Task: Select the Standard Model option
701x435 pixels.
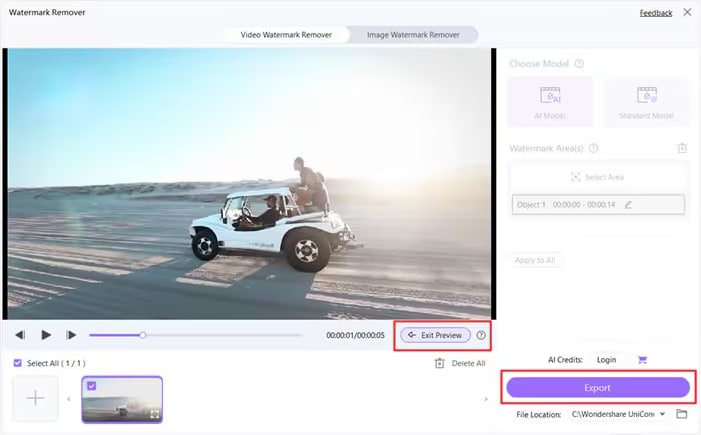Action: point(646,102)
